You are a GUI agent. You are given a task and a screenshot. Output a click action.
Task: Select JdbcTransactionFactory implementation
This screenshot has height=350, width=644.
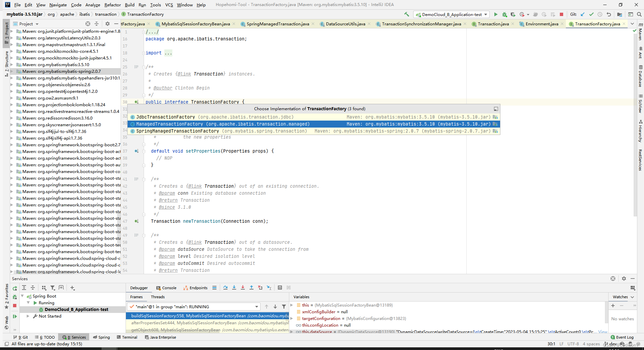[x=314, y=117]
